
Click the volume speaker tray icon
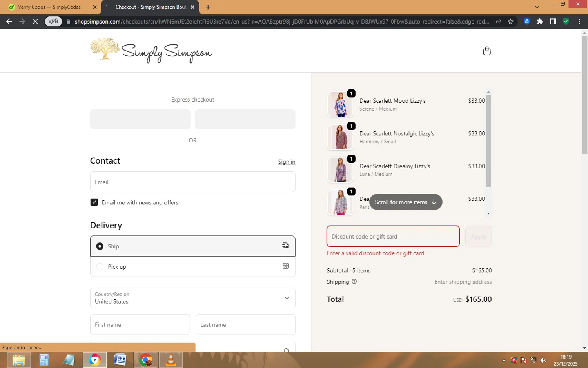coord(543,360)
